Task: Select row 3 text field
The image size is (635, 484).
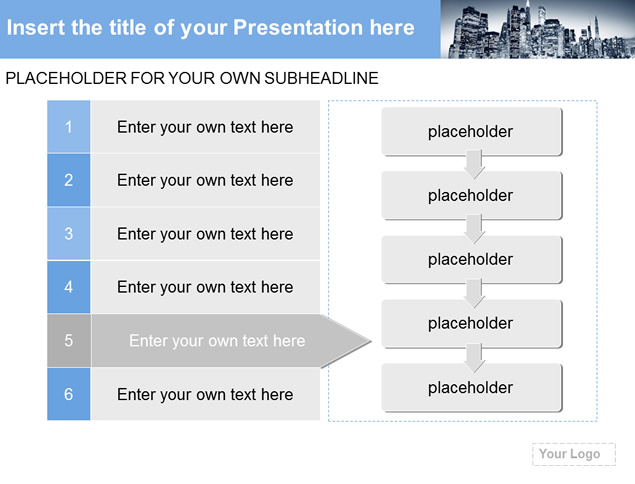Action: 205,234
